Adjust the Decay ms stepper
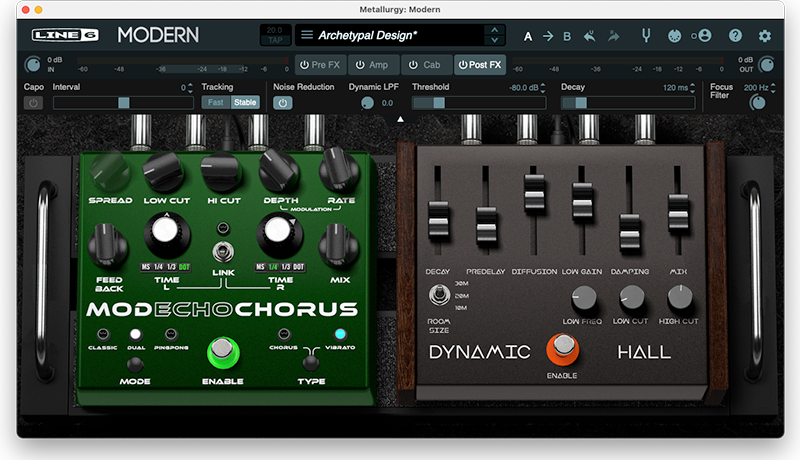Viewport: 800px width, 460px height. 692,88
